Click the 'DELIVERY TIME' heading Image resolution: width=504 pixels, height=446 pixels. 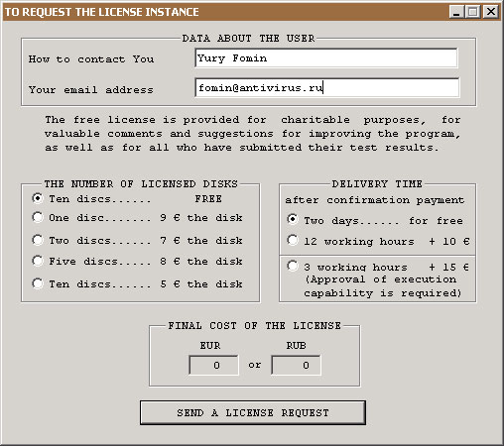click(x=377, y=183)
